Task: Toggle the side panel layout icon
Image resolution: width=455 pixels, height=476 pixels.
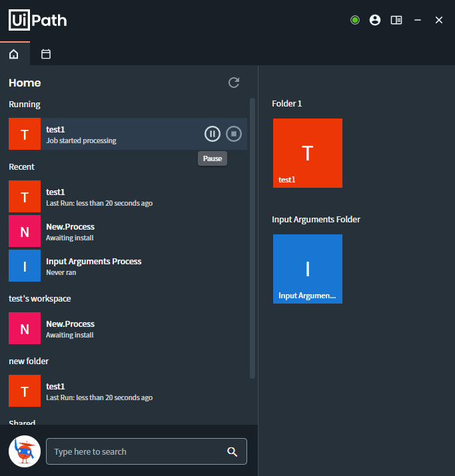Action: coord(396,20)
